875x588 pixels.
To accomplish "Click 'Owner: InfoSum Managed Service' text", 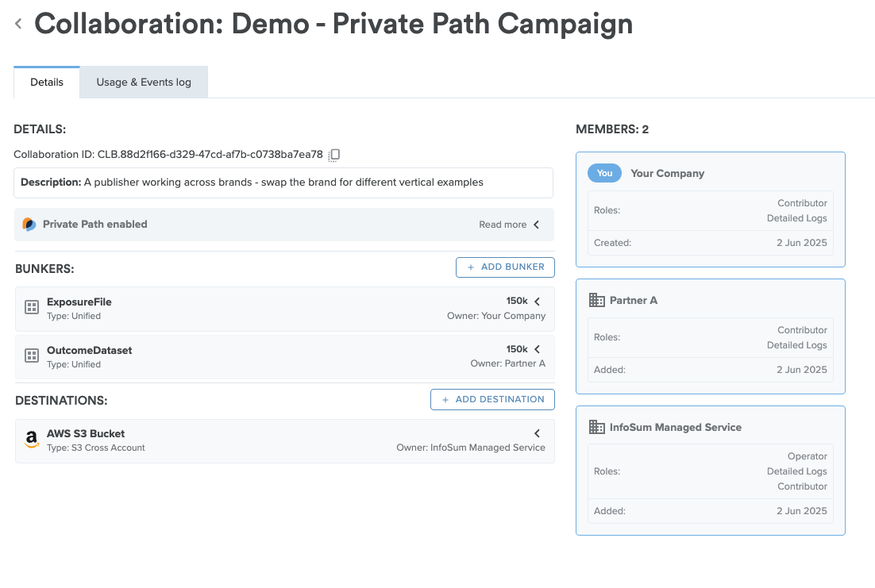I will coord(470,448).
